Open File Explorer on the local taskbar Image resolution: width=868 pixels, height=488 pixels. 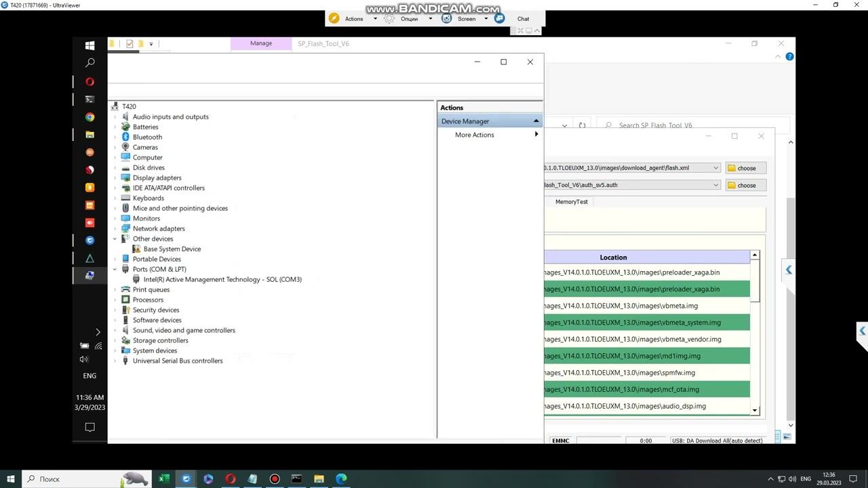[x=319, y=479]
